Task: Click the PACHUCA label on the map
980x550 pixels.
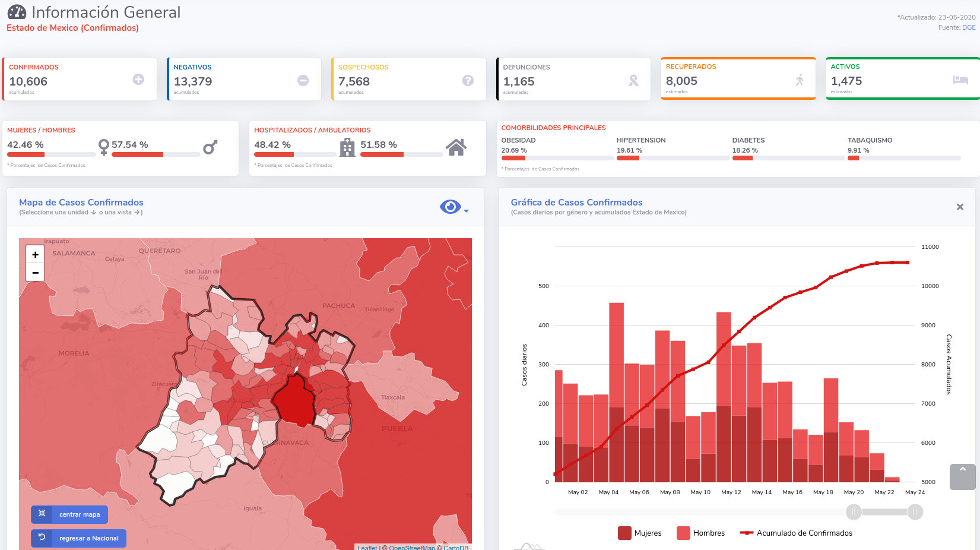Action: coord(338,306)
